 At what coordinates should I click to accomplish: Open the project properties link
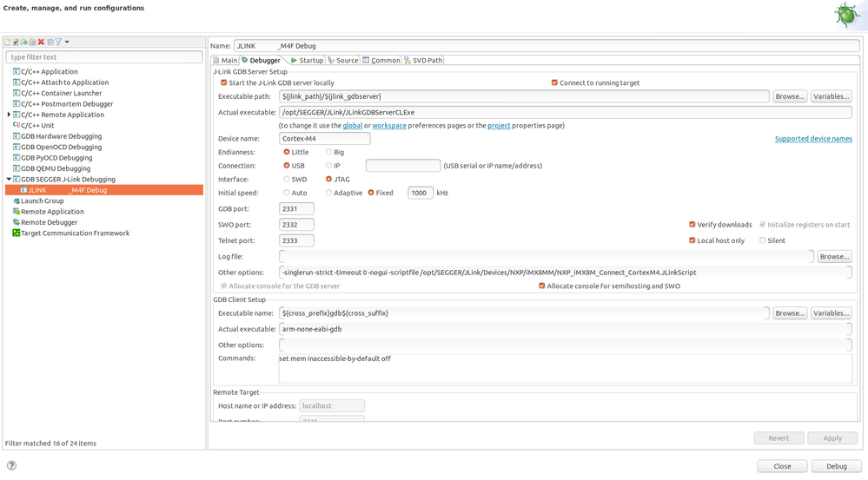point(499,126)
